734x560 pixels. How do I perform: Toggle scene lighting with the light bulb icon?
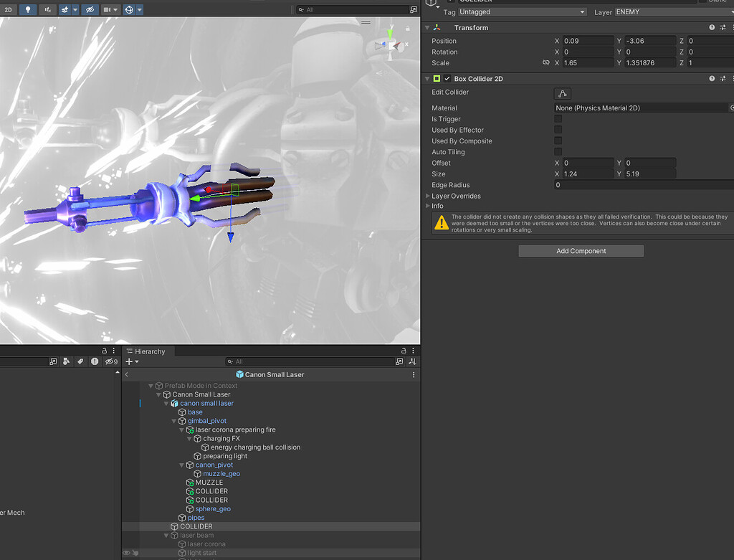[27, 9]
